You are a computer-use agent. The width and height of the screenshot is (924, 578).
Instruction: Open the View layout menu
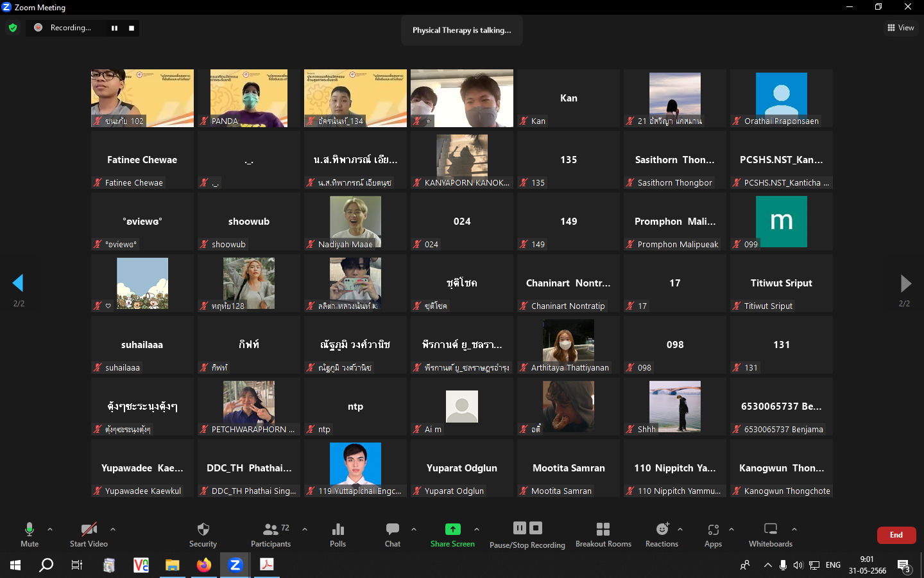900,28
